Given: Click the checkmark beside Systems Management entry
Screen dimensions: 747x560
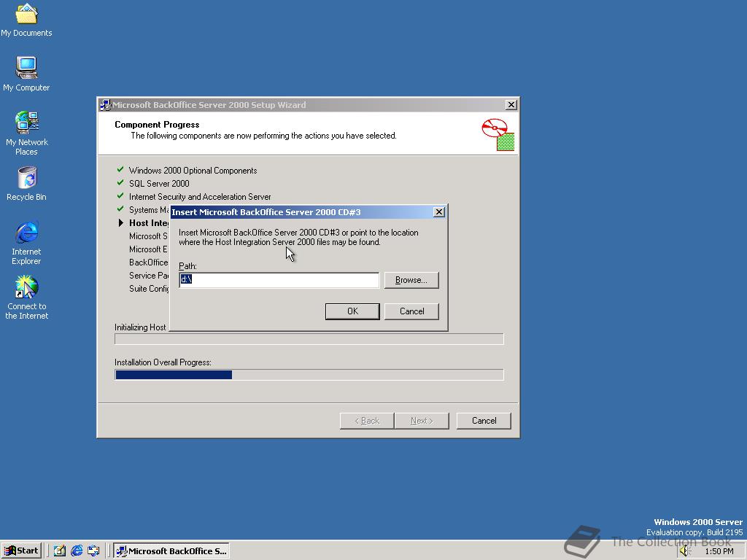Looking at the screenshot, I should [x=120, y=209].
